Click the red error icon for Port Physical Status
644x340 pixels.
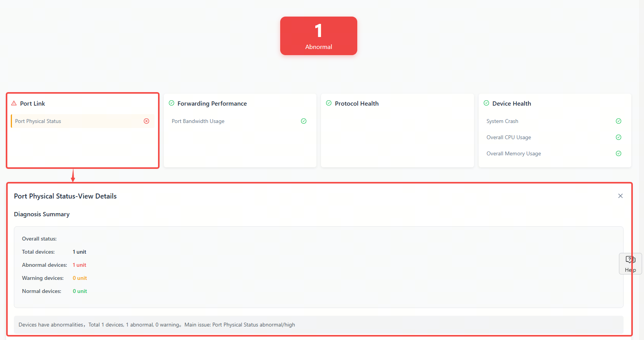point(146,121)
